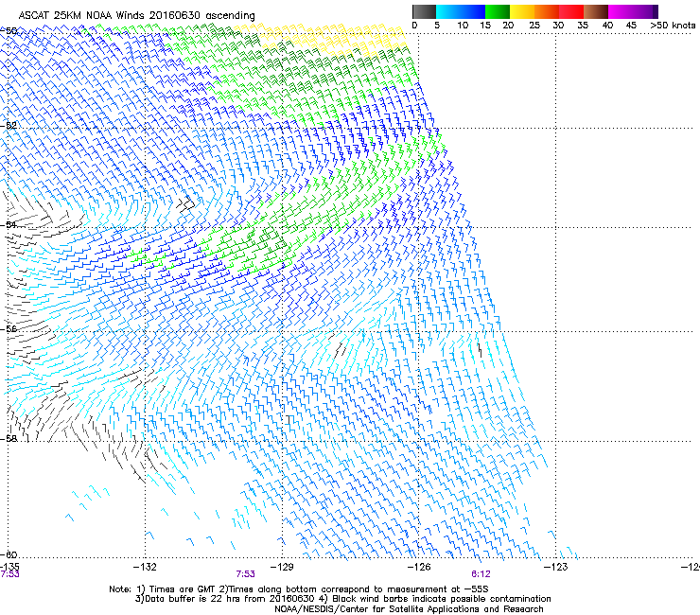Click the '-123' longitude axis label
The image size is (700, 615).
click(556, 567)
